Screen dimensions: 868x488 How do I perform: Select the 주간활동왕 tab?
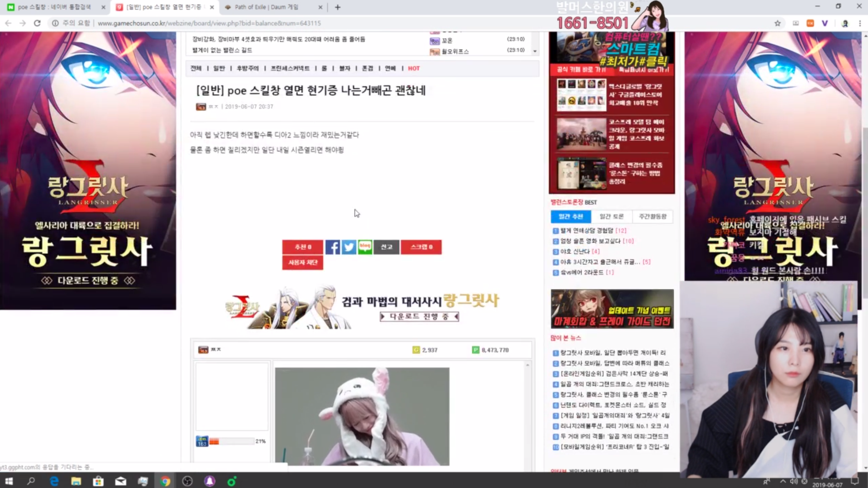tap(652, 217)
